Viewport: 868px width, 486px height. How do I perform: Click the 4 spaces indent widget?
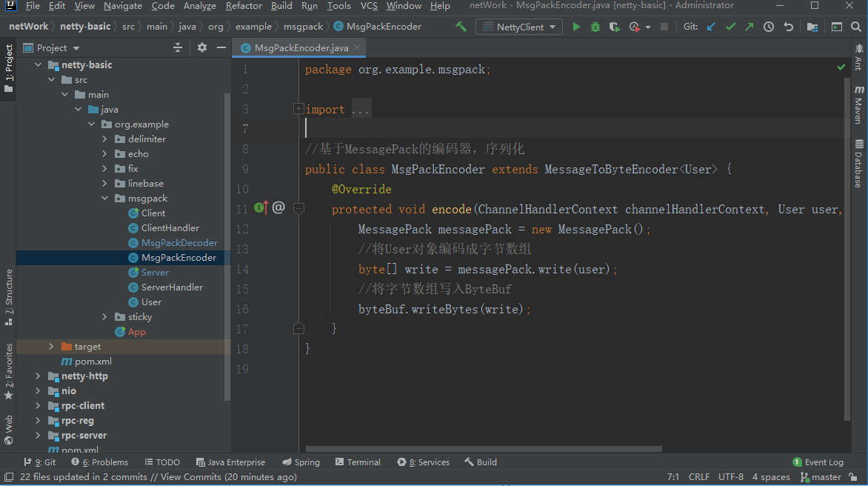771,476
